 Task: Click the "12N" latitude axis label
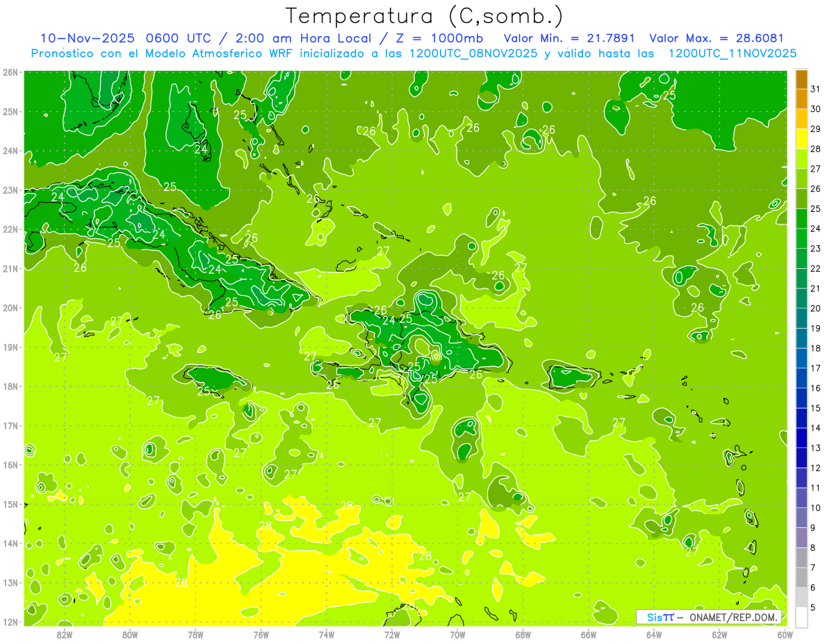point(12,622)
